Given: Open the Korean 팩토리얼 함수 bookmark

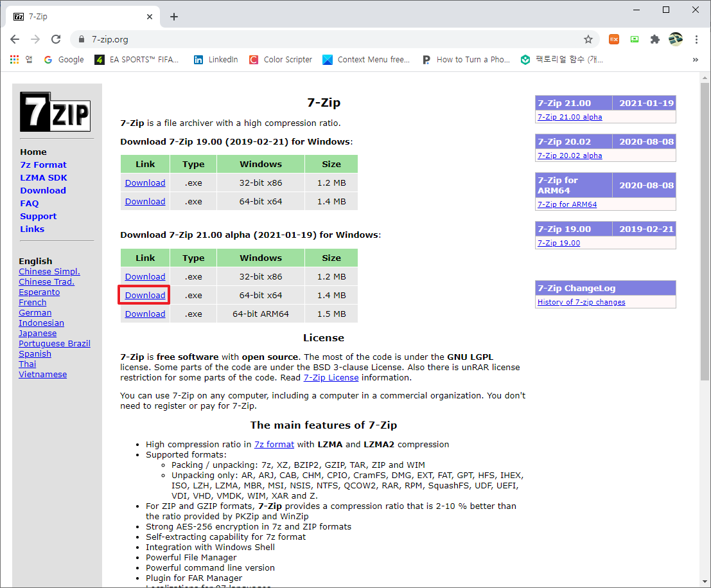Looking at the screenshot, I should pos(562,59).
